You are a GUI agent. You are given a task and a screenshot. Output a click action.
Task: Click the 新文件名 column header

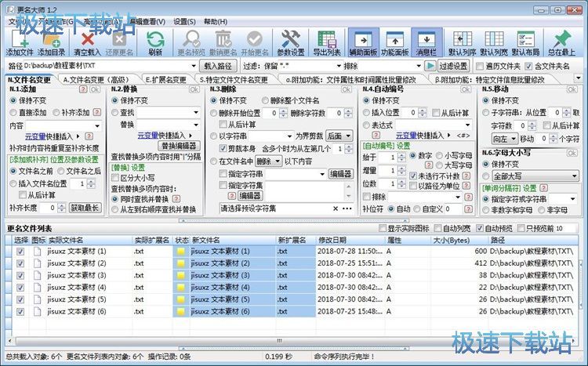click(x=233, y=240)
